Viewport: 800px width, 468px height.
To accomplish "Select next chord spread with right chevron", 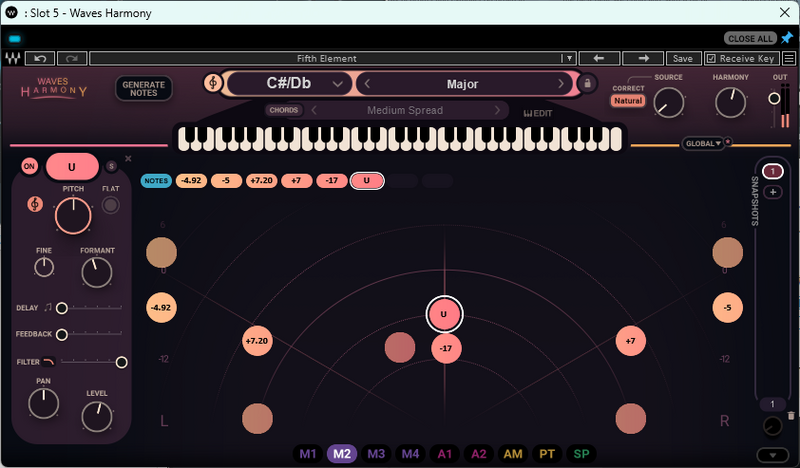I will tap(497, 110).
